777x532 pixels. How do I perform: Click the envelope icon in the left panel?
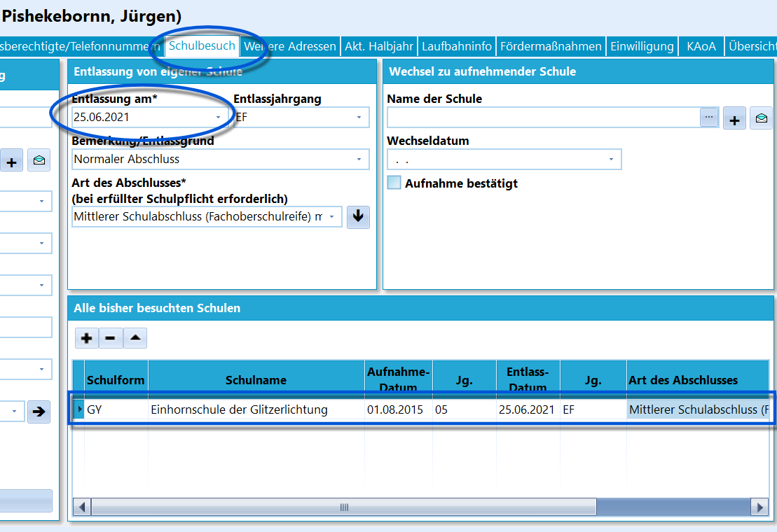click(x=39, y=161)
